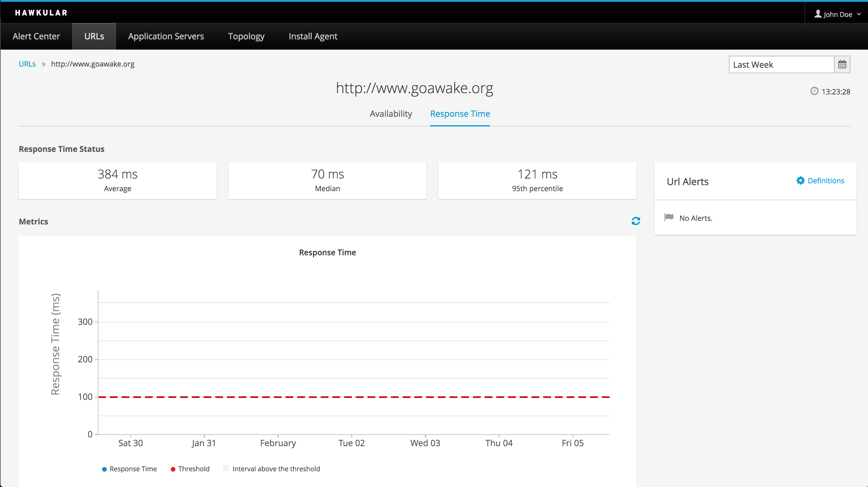Click the Definitions gear icon
The image size is (868, 487).
coord(800,181)
